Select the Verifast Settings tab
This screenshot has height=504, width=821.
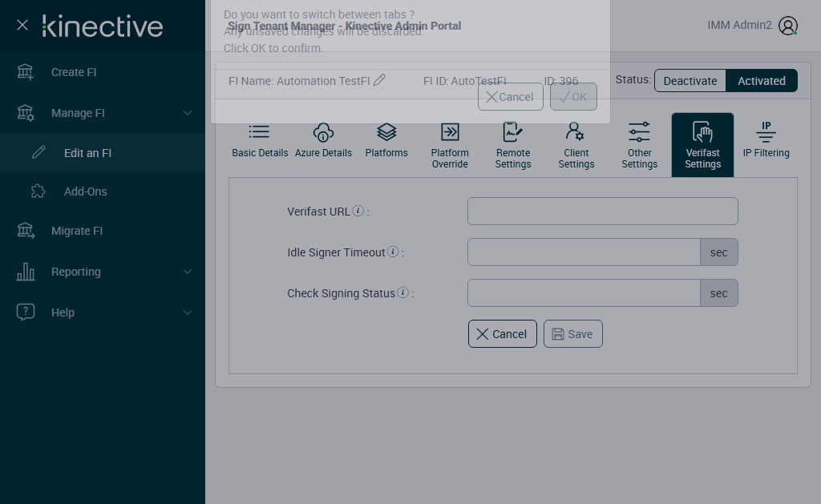702,145
